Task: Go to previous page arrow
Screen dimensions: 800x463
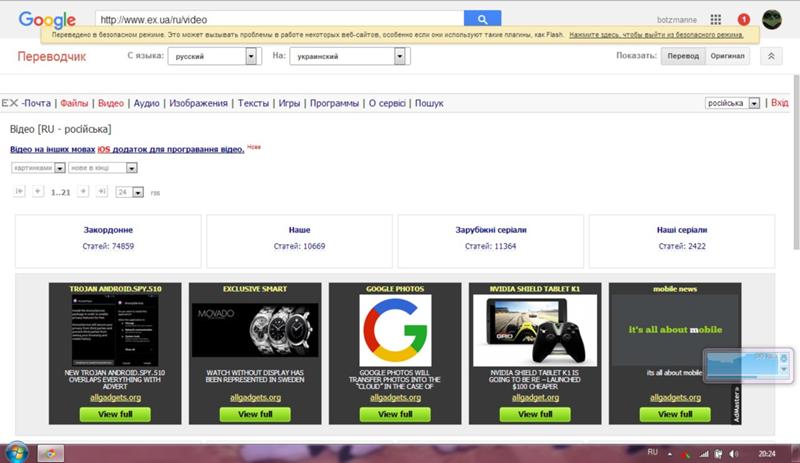Action: pos(38,191)
